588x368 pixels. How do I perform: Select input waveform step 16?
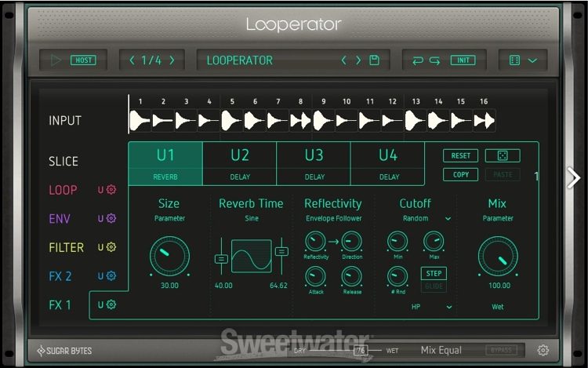[484, 121]
